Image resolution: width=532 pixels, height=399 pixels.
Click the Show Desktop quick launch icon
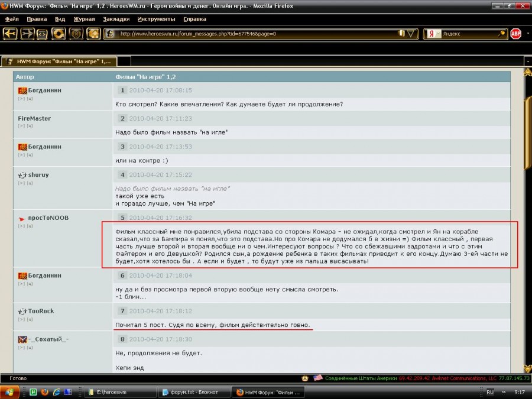tap(67, 392)
